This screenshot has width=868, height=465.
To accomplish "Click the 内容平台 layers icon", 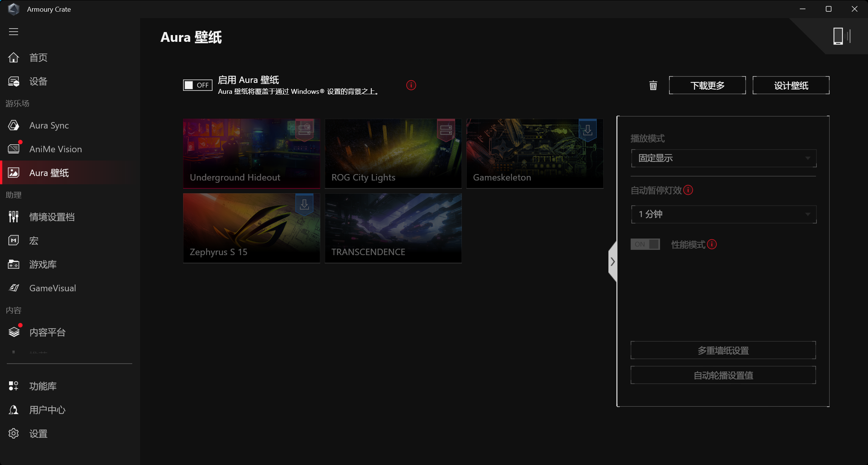I will pyautogui.click(x=14, y=332).
